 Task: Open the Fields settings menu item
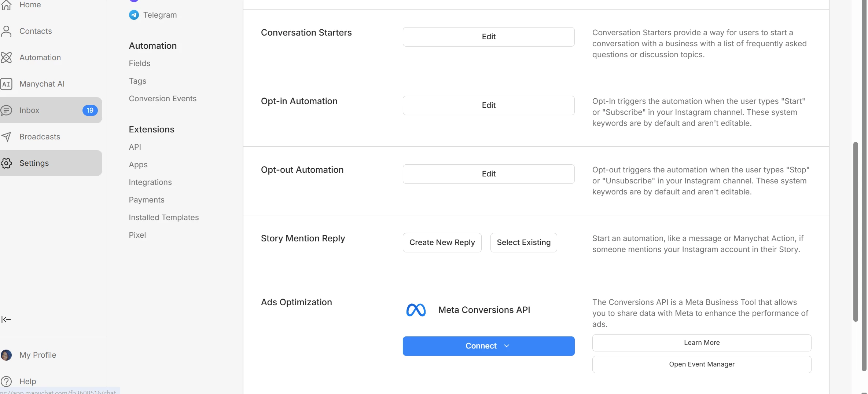pyautogui.click(x=139, y=63)
